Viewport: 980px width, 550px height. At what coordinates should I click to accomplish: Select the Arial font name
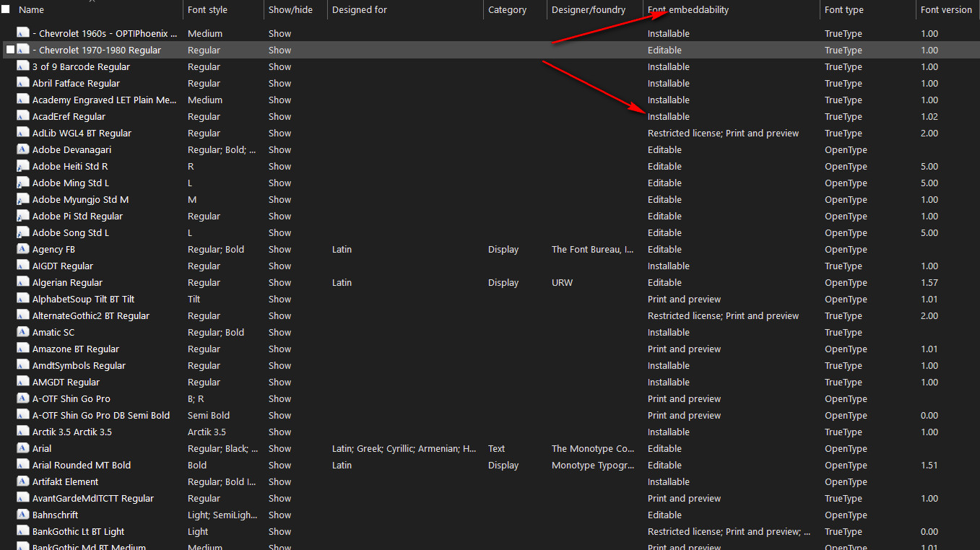(x=42, y=448)
